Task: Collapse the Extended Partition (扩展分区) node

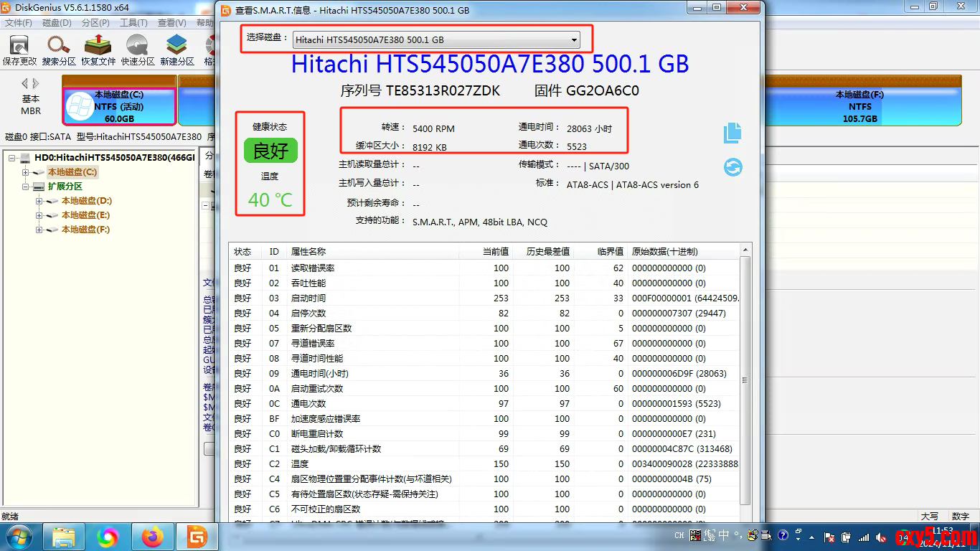Action: pos(26,187)
